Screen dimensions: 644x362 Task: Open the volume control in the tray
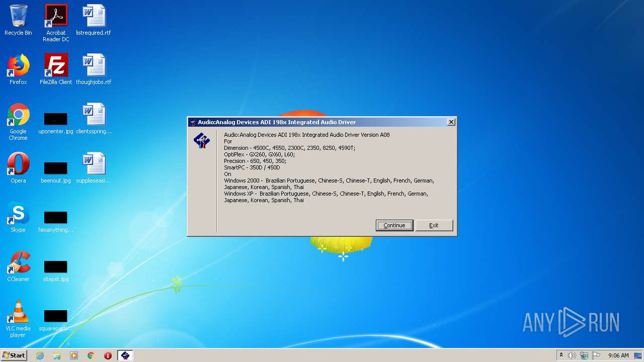572,355
